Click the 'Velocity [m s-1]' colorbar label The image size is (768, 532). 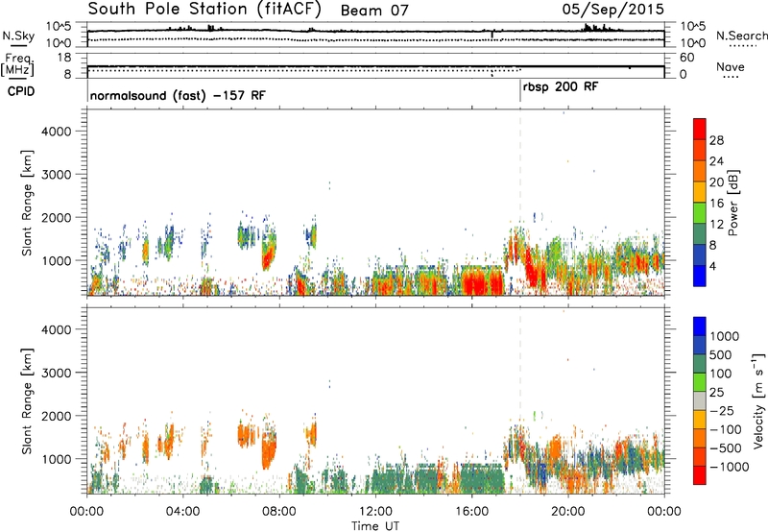coord(758,400)
